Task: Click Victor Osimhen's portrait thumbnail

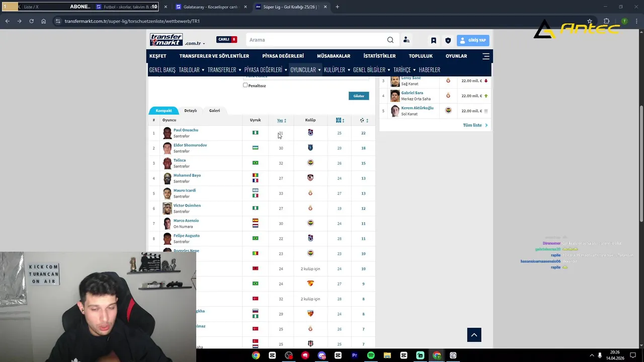Action: pos(167,208)
